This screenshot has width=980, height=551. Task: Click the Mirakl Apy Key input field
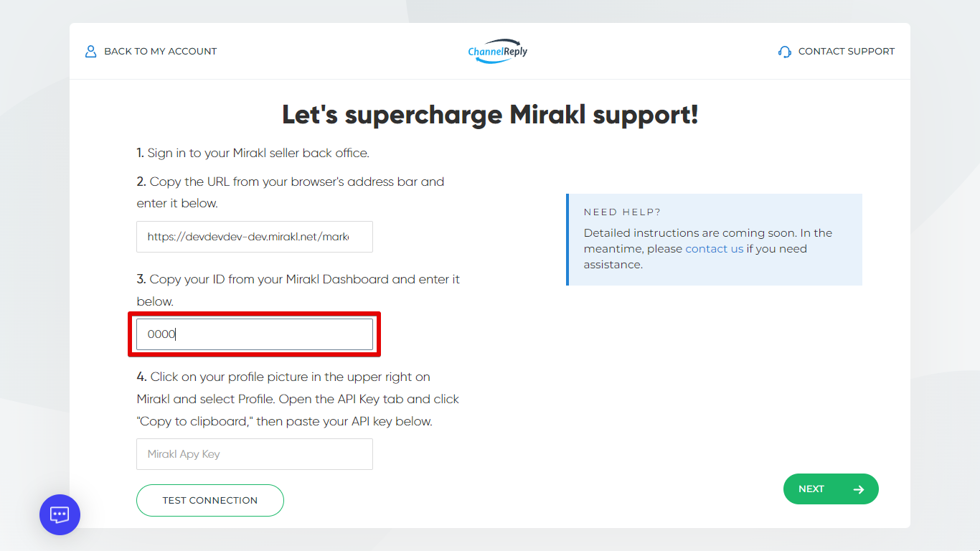click(255, 454)
